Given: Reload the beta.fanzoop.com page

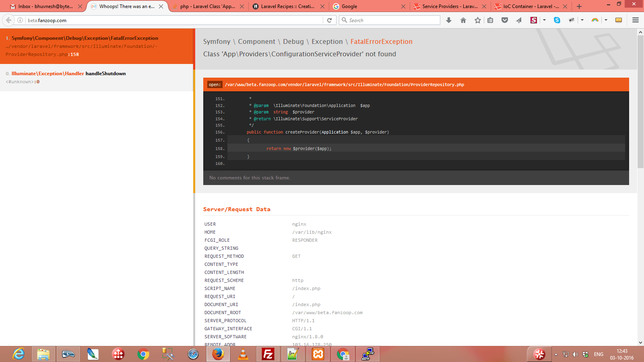Looking at the screenshot, I should [329, 20].
